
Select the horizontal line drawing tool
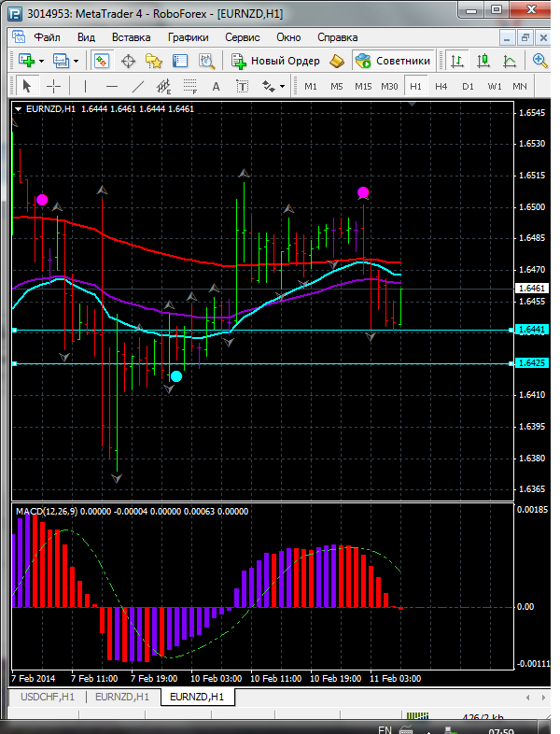[x=112, y=86]
